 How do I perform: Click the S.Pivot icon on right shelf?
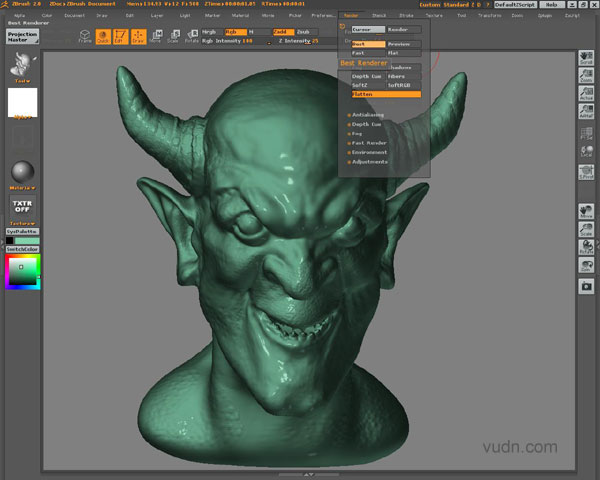[586, 172]
